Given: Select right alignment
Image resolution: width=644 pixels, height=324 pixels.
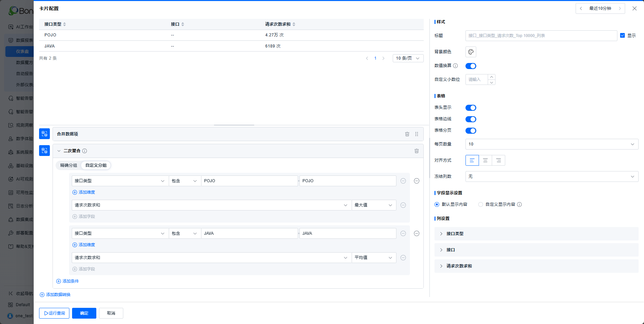Looking at the screenshot, I should pyautogui.click(x=498, y=160).
